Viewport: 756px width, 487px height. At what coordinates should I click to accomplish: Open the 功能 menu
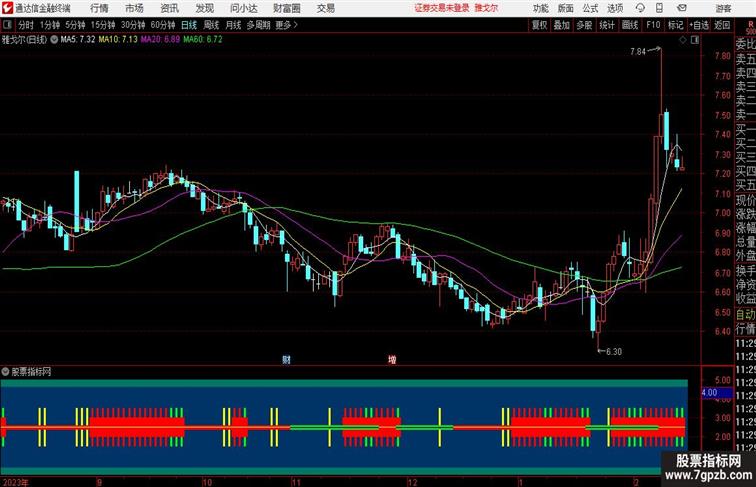[540, 8]
